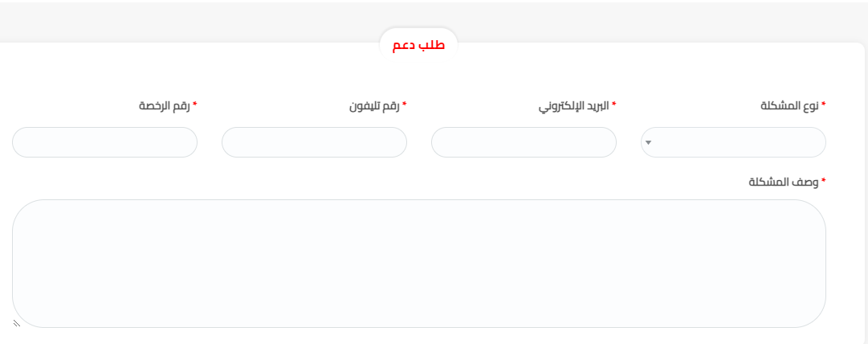Click the required asterisk next to رقم الرخصة

tap(195, 104)
